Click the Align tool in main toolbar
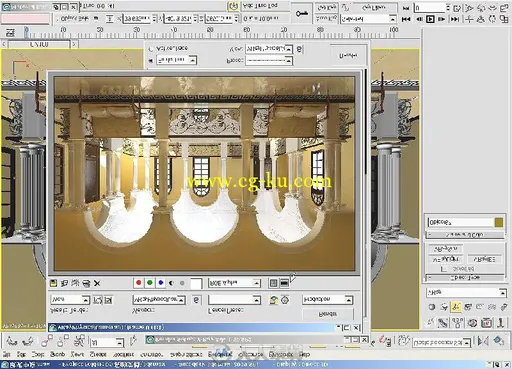The width and height of the screenshot is (512, 369). [x=499, y=341]
